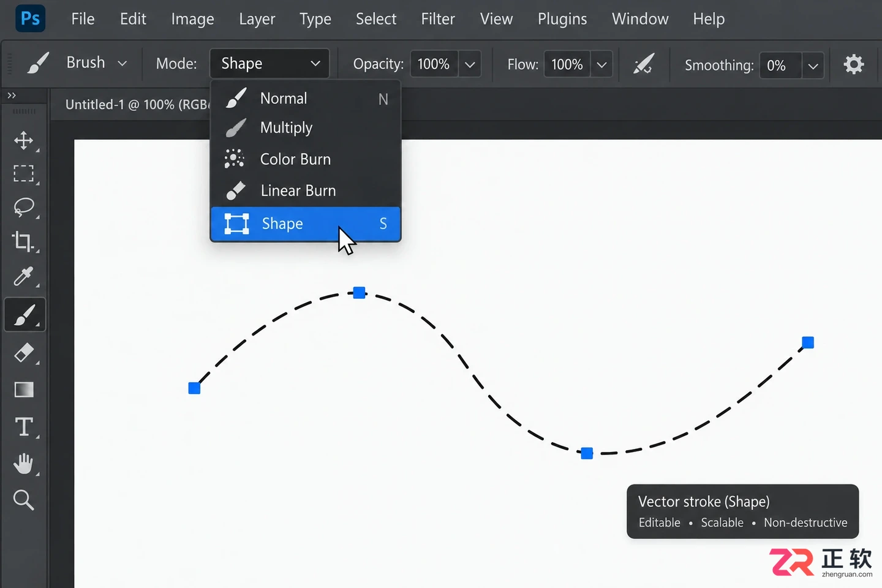This screenshot has width=882, height=588.
Task: Select the Move tool
Action: coord(24,140)
